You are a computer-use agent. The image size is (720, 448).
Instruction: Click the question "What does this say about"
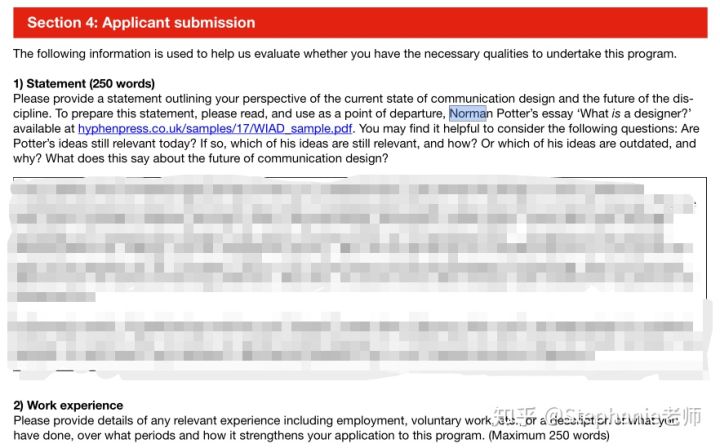pos(115,158)
